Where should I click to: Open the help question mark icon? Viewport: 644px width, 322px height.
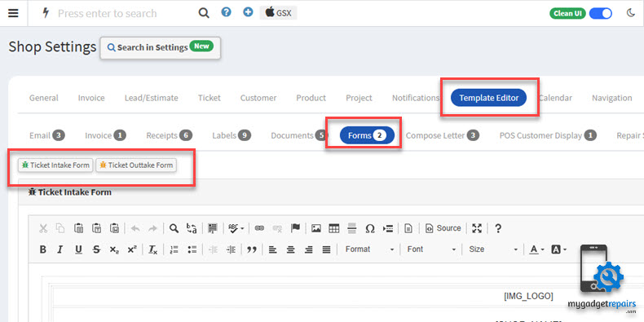point(226,12)
